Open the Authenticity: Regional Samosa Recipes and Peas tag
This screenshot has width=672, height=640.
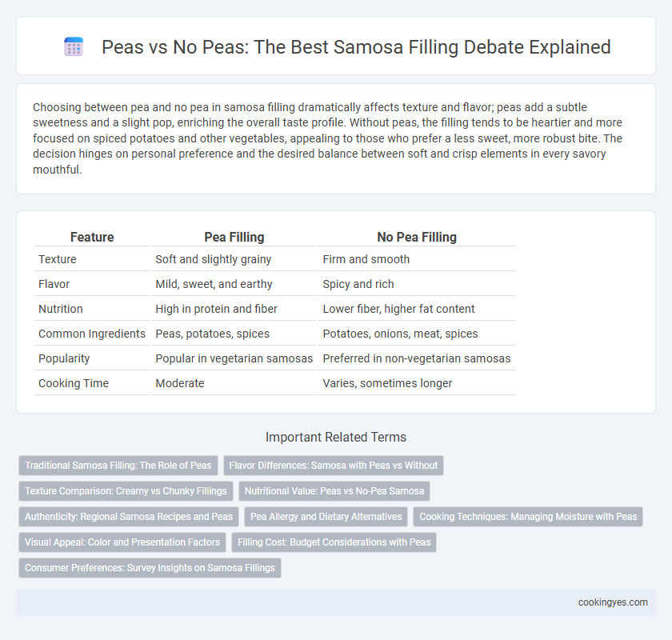pos(129,517)
